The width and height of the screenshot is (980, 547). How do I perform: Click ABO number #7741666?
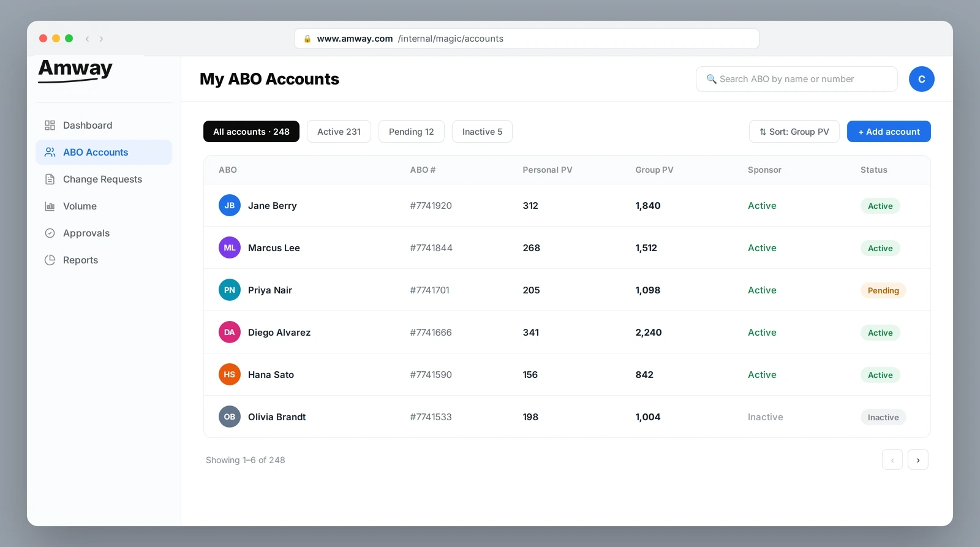pyautogui.click(x=431, y=333)
